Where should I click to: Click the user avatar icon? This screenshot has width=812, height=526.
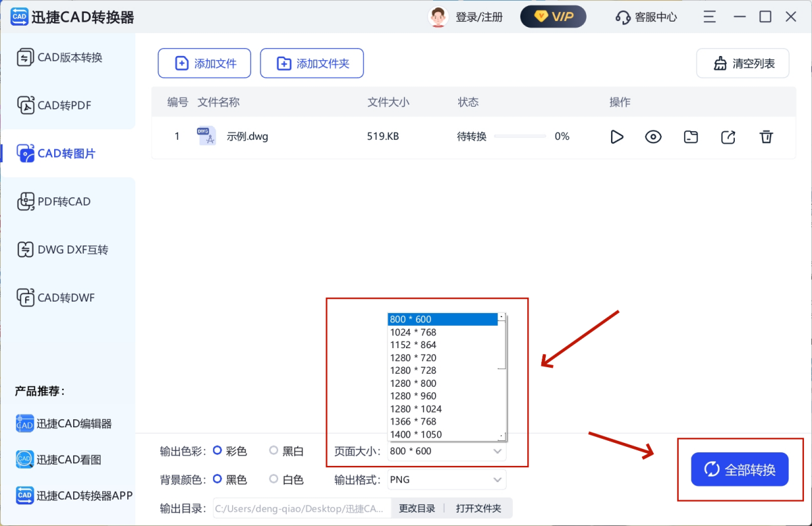(x=438, y=17)
